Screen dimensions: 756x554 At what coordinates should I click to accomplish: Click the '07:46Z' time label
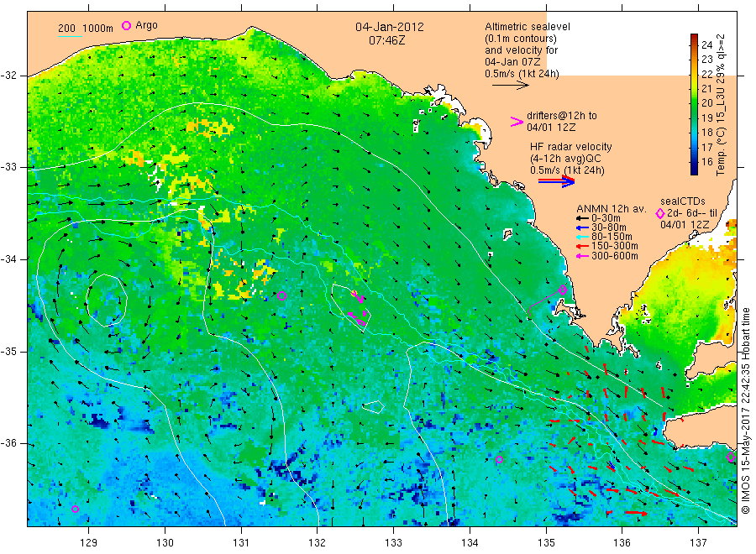386,40
